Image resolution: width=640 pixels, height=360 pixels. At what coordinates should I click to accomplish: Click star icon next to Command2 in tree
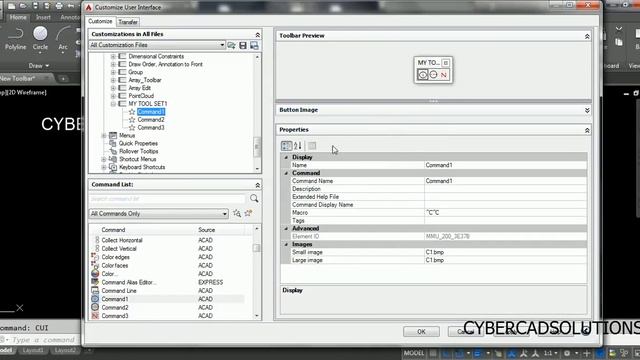(x=132, y=120)
